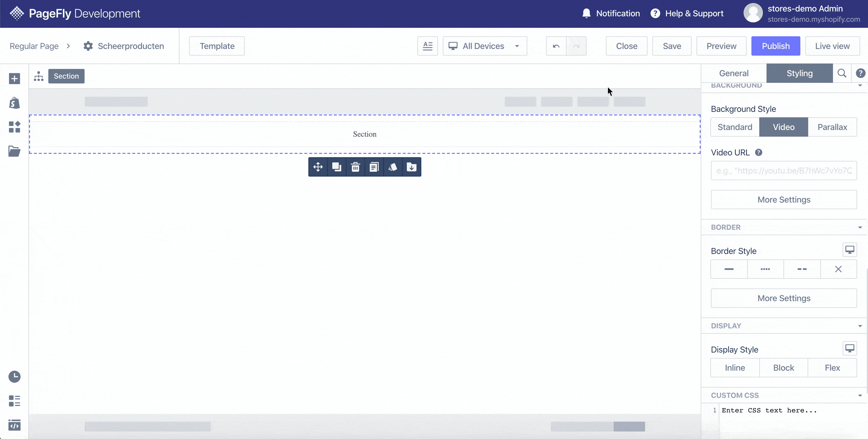Focus the Video URL input field
This screenshot has height=439, width=868.
point(784,171)
